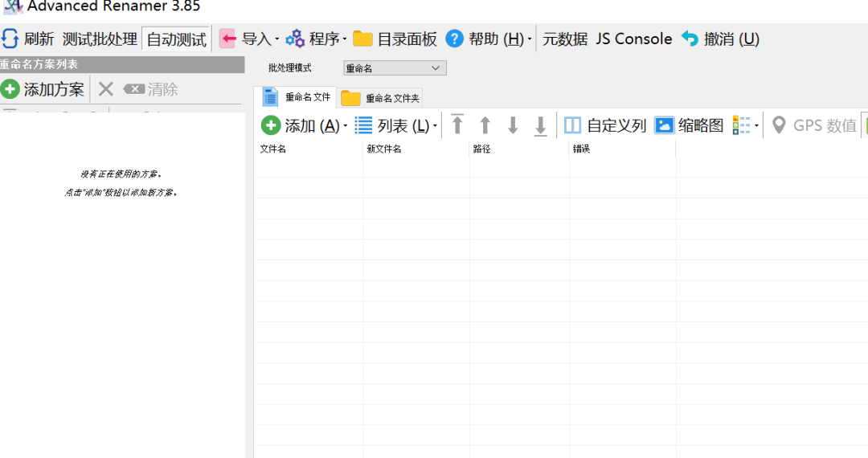Click the 文件名 column header
Image resolution: width=868 pixels, height=458 pixels.
click(x=309, y=149)
